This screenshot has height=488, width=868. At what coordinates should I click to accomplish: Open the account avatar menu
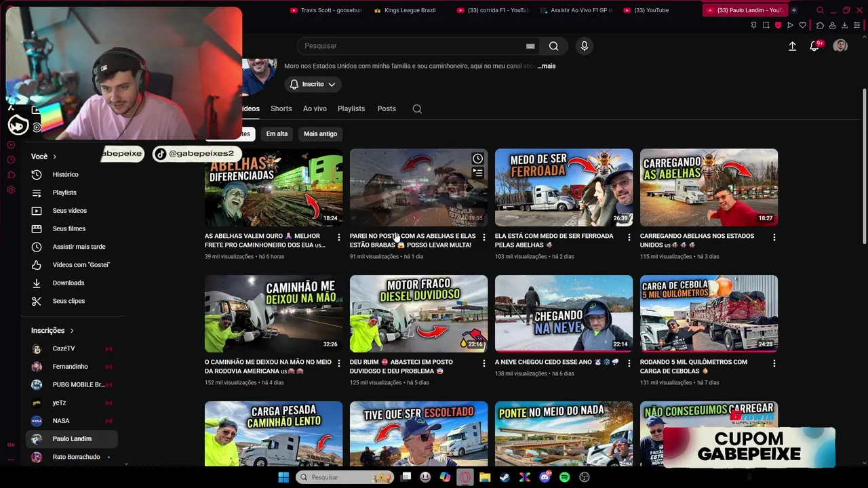(x=840, y=46)
